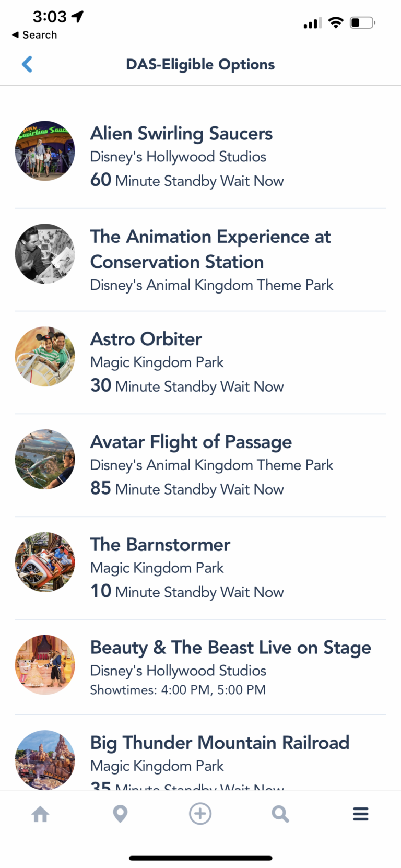The height and width of the screenshot is (868, 401).
Task: Return to Search via status bar link
Action: (x=34, y=35)
